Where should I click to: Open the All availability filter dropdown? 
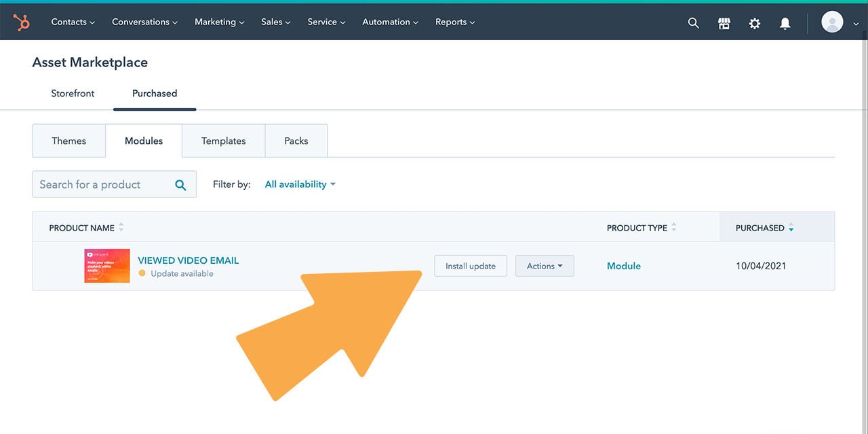point(300,184)
